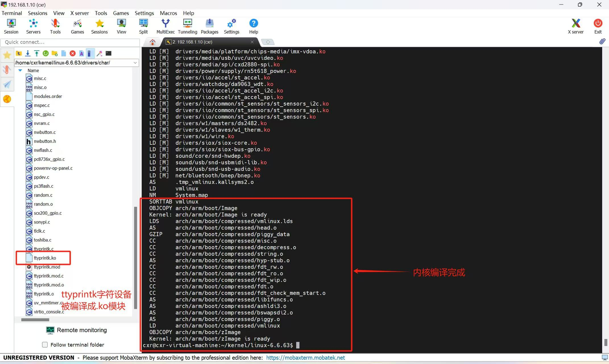The height and width of the screenshot is (364, 609).
Task: Open the Terminal menu
Action: tap(12, 13)
